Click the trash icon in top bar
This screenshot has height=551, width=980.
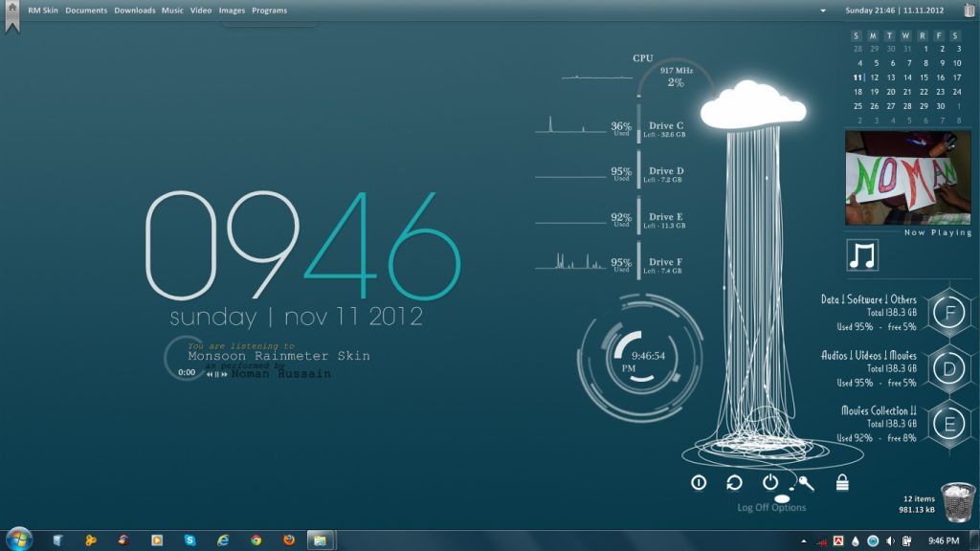[969, 10]
